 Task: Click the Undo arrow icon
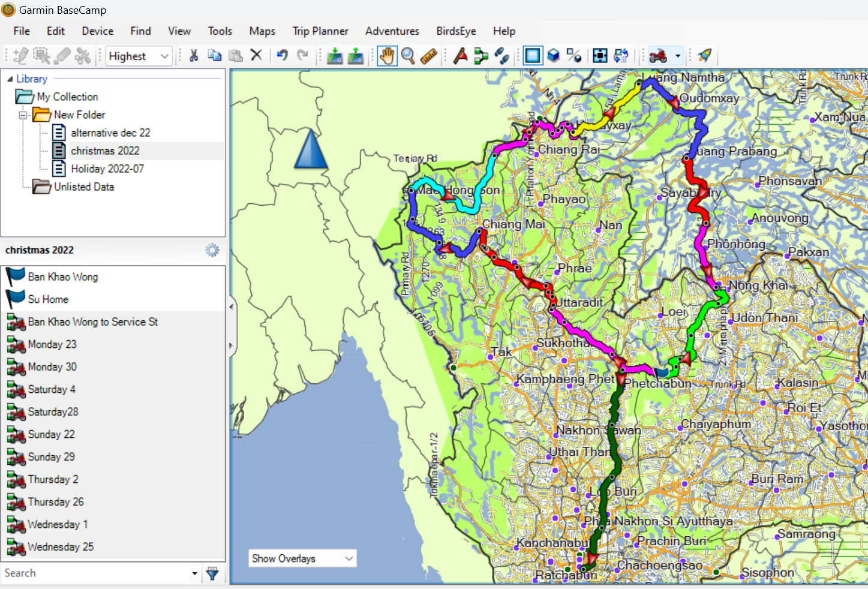(x=282, y=56)
